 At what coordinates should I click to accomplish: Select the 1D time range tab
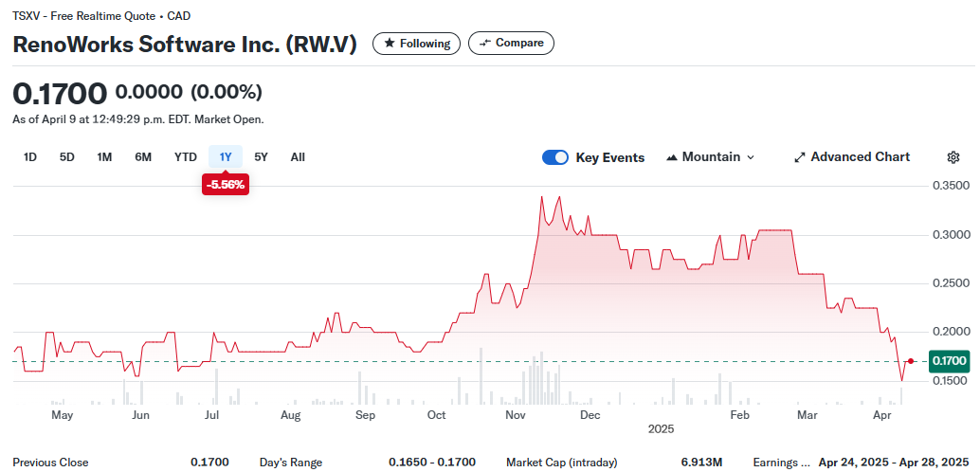coord(30,157)
